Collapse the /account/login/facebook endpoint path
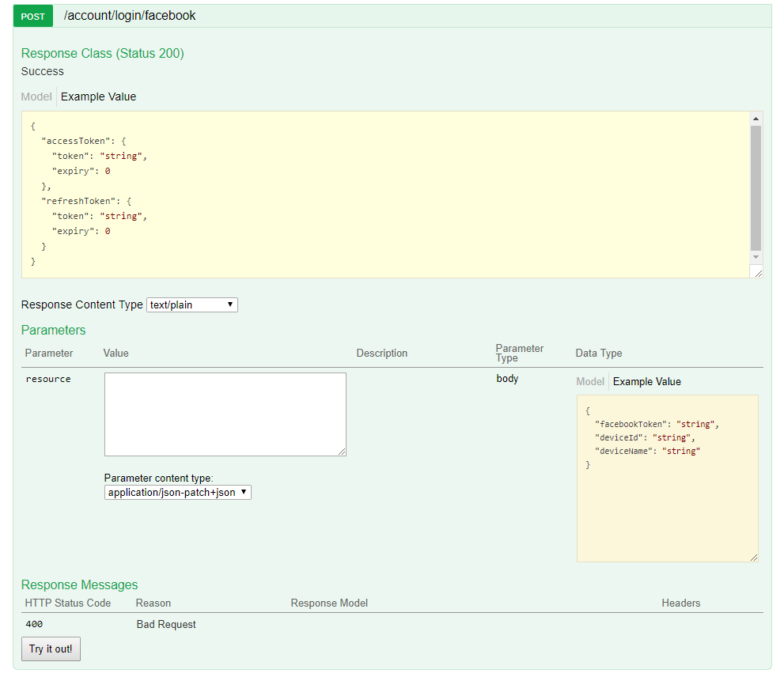Viewport: 784px width, 677px height. (130, 16)
